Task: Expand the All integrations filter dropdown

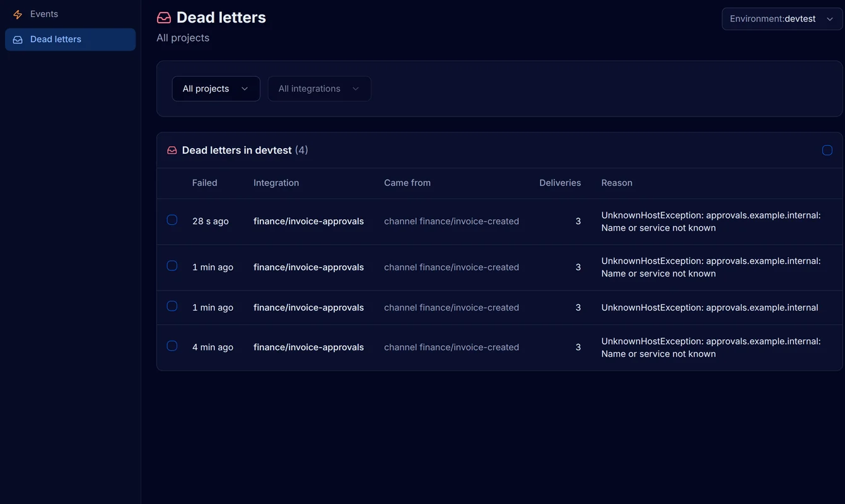Action: pyautogui.click(x=319, y=89)
